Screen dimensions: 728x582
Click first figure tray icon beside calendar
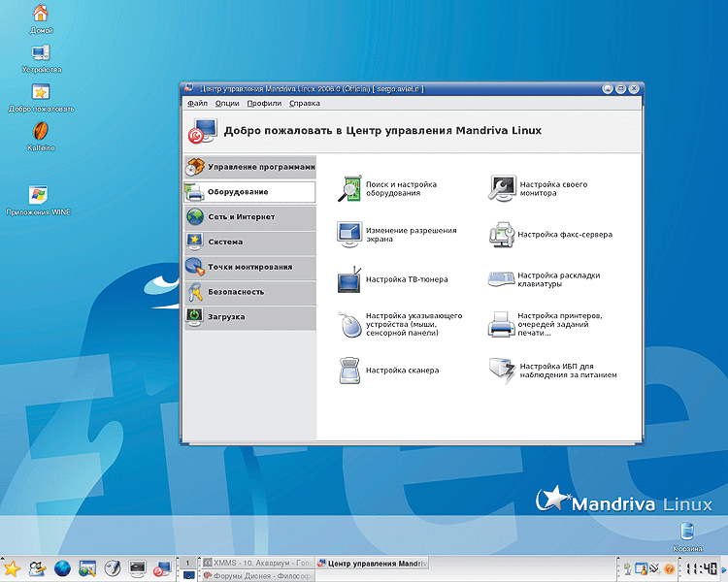pyautogui.click(x=628, y=568)
